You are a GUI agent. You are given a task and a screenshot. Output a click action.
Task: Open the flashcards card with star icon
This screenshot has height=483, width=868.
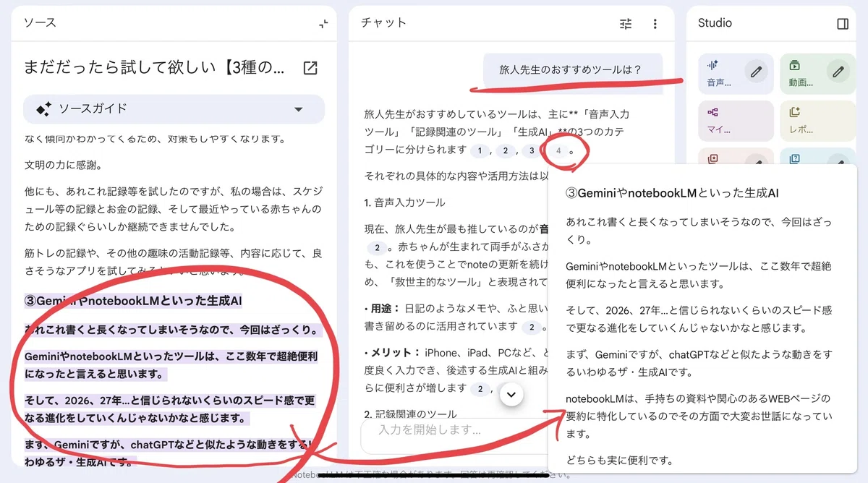[x=736, y=157]
